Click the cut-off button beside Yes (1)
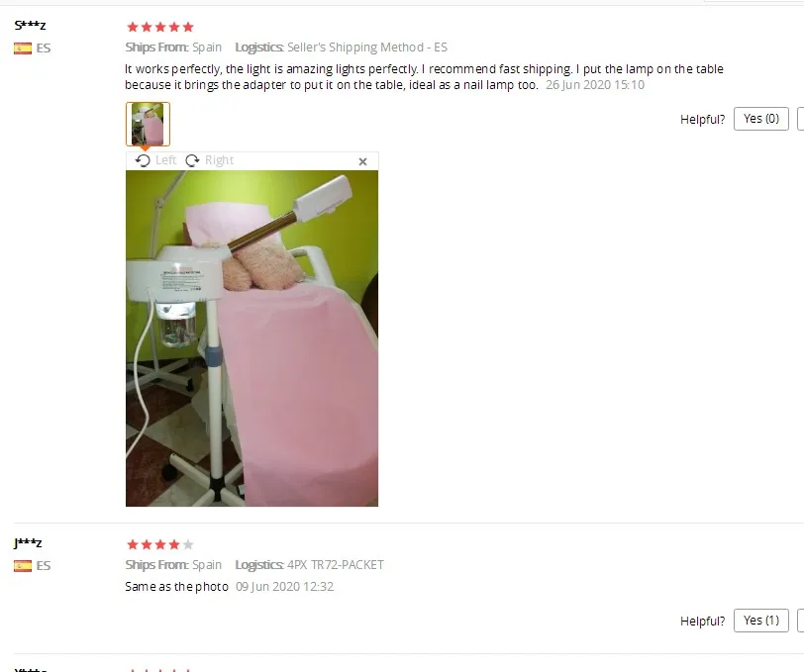This screenshot has width=804, height=672. coord(801,621)
